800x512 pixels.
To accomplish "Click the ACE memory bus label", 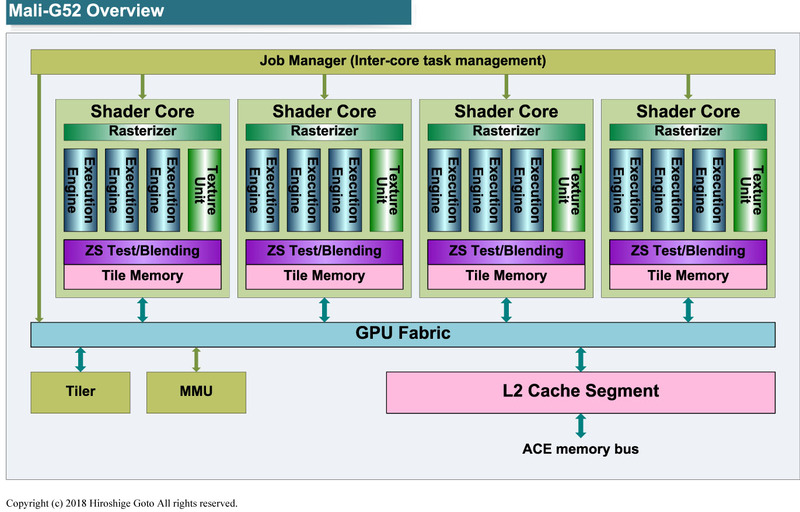I will 580,449.
